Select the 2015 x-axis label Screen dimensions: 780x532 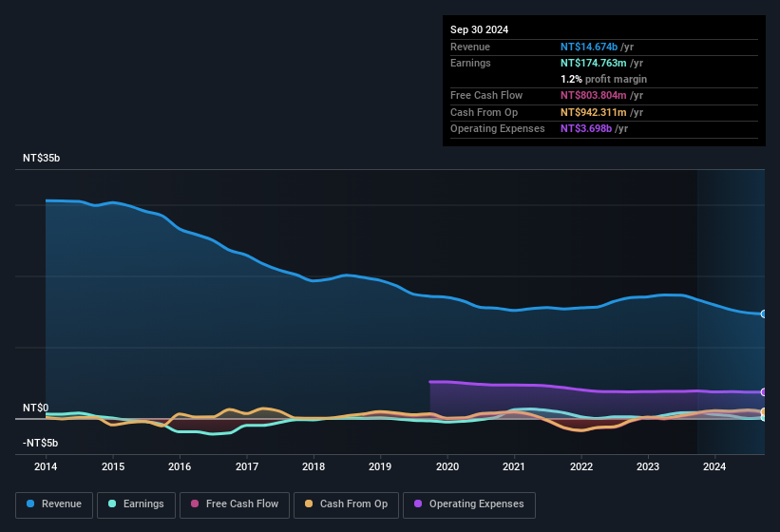113,466
